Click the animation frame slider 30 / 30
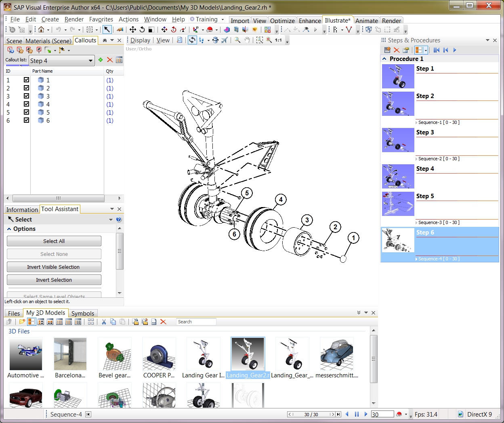This screenshot has height=423, width=504. click(x=311, y=415)
